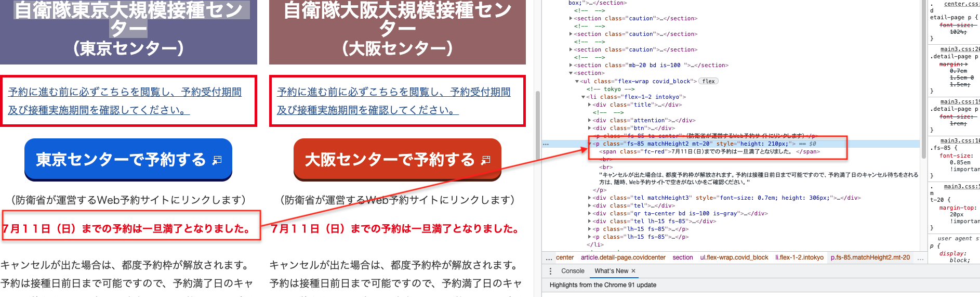Click the closing </li> tag row
This screenshot has width=980, height=297.
tap(595, 244)
